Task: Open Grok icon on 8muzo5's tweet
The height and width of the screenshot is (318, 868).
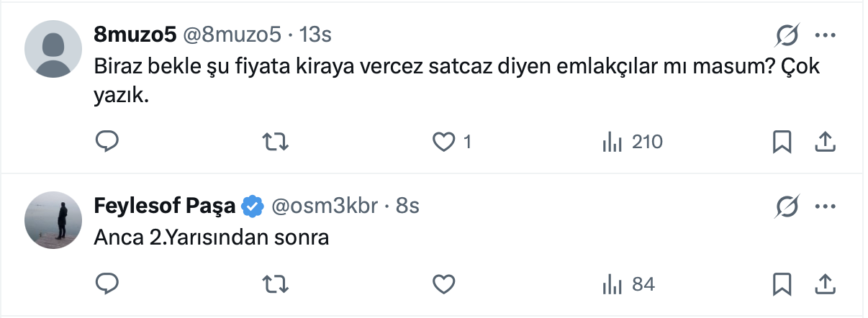Action: [x=786, y=35]
